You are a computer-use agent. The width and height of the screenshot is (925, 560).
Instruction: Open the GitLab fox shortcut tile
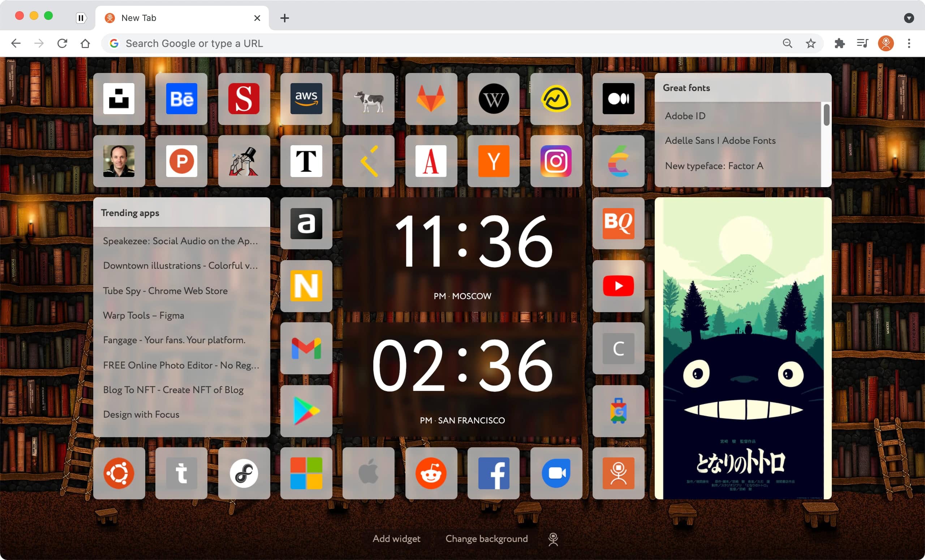point(431,99)
